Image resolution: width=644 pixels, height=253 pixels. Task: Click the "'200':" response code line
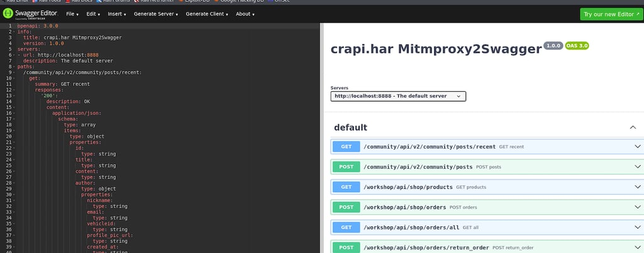(49, 95)
